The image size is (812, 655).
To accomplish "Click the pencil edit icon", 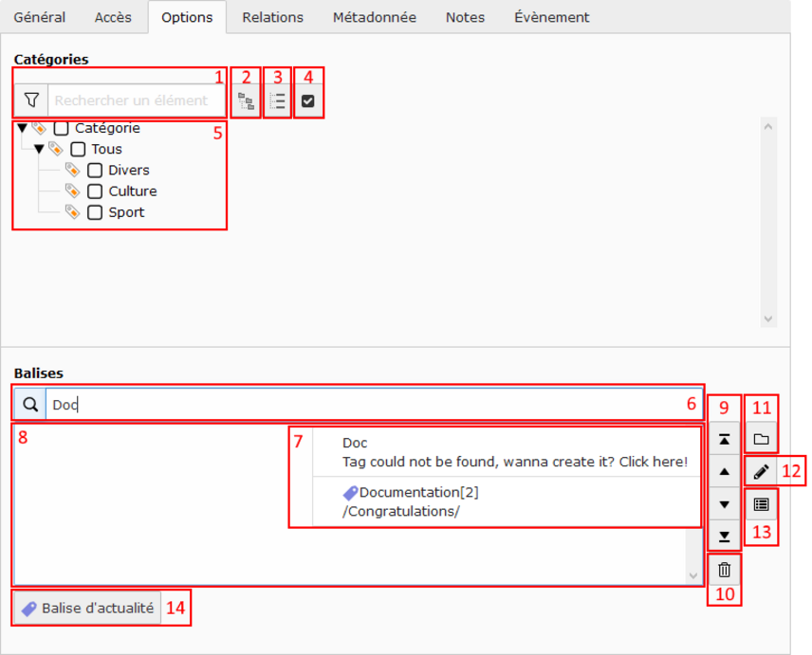I will [761, 471].
